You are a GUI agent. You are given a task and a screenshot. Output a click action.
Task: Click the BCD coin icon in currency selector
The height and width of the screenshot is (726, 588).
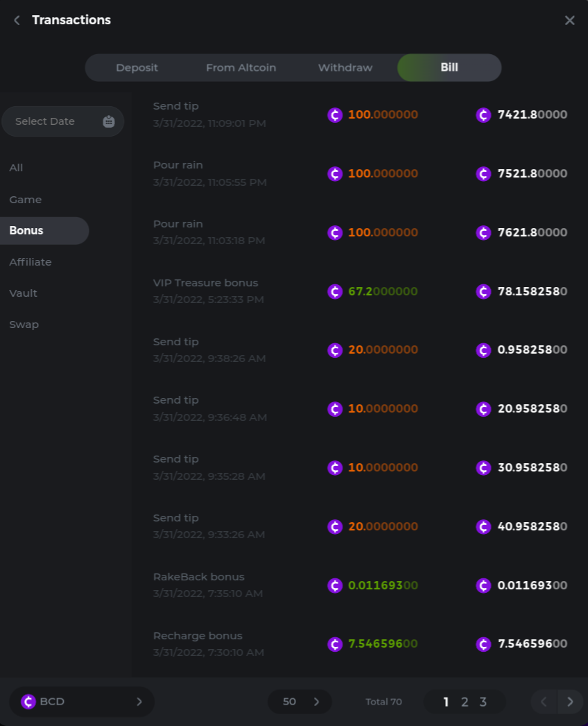(x=28, y=702)
